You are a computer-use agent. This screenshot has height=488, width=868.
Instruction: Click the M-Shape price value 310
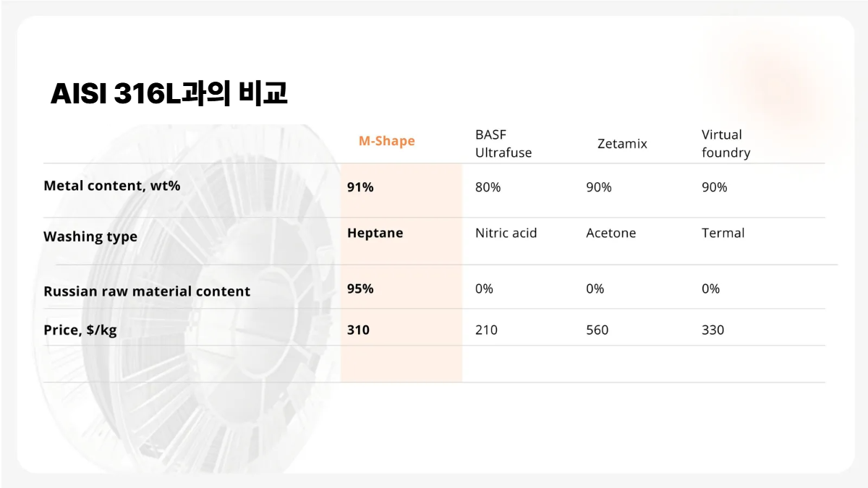[358, 330]
